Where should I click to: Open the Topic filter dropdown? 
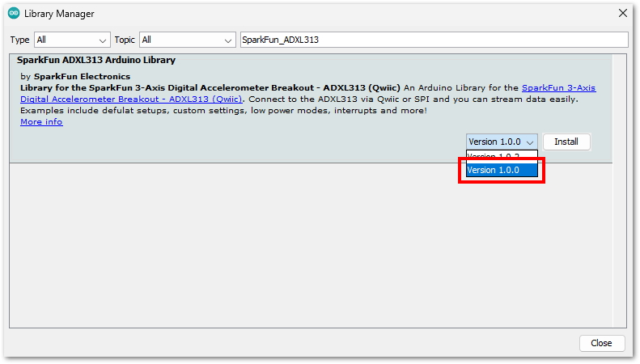click(188, 40)
